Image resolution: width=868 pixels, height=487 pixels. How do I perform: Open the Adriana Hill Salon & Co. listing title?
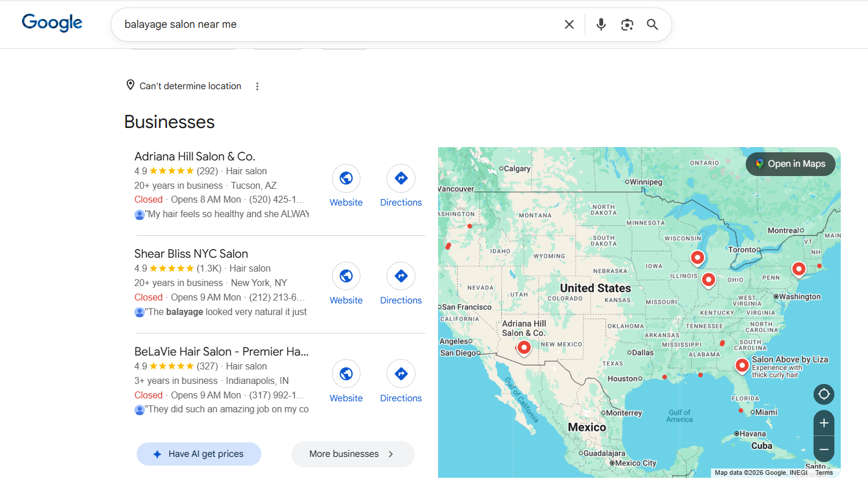(195, 156)
